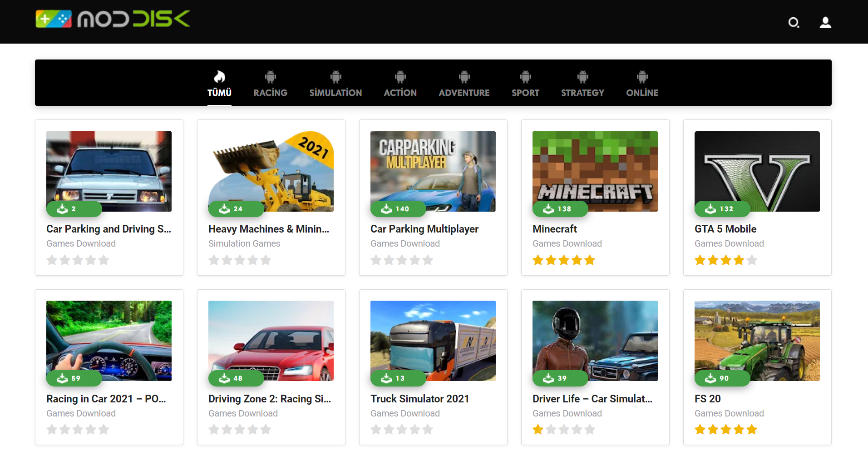Image resolution: width=868 pixels, height=451 pixels.
Task: Open the Truck Simulator 2021 title link
Action: tap(419, 399)
